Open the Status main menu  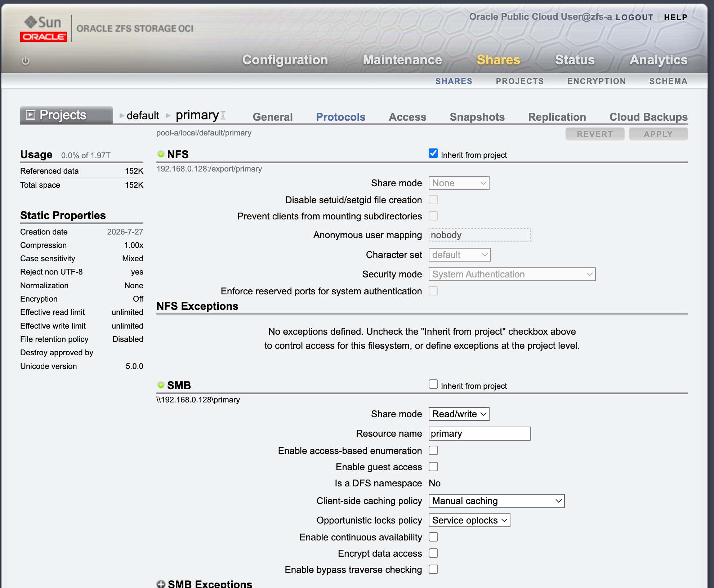click(575, 60)
